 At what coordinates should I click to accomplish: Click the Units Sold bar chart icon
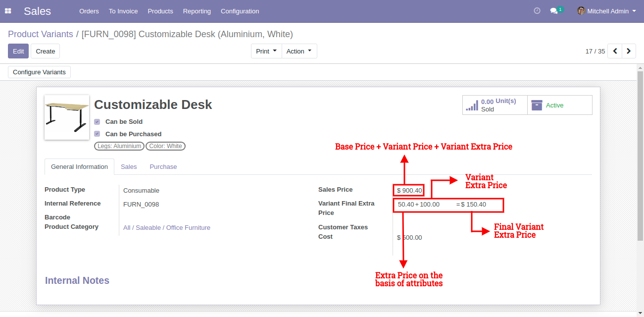[472, 105]
